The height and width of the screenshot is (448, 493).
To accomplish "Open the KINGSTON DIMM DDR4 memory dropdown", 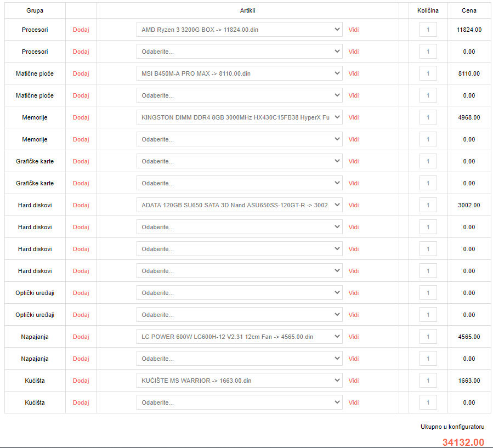I will (239, 117).
